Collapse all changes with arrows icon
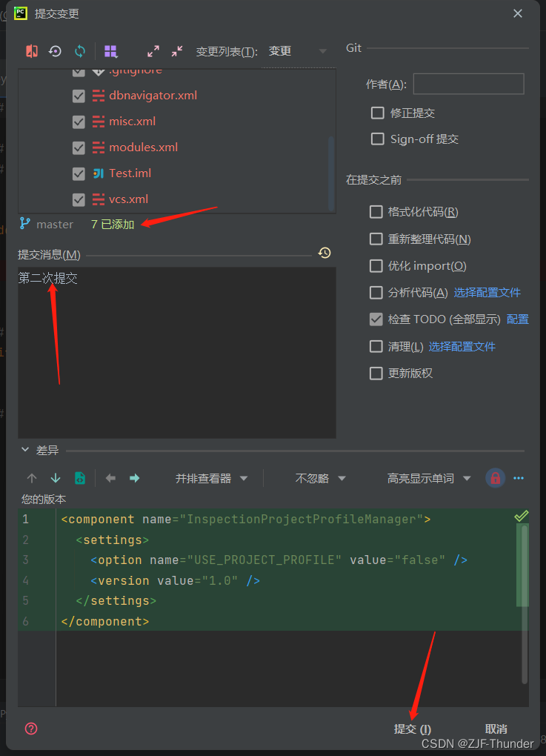The image size is (546, 756). [x=177, y=51]
